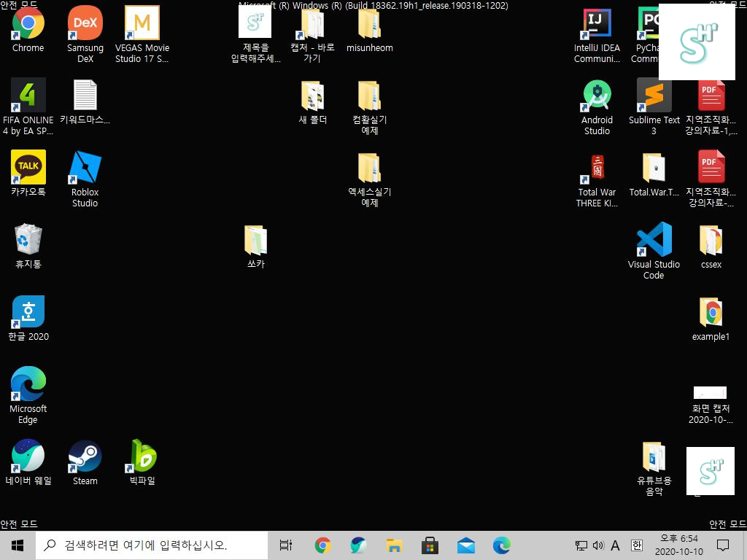747x560 pixels.
Task: Open IntelliJ IDEA Community shortcut
Action: tap(597, 34)
